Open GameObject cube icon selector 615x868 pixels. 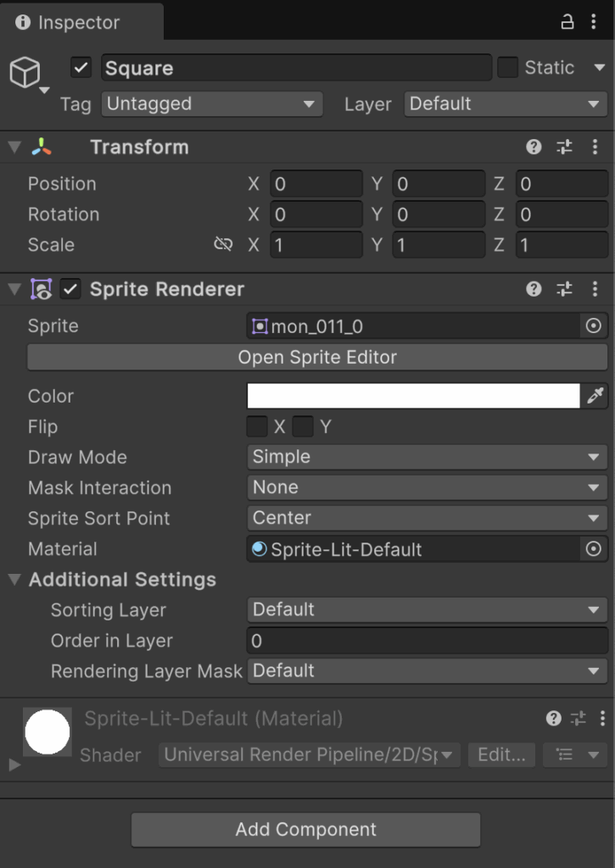[x=25, y=73]
